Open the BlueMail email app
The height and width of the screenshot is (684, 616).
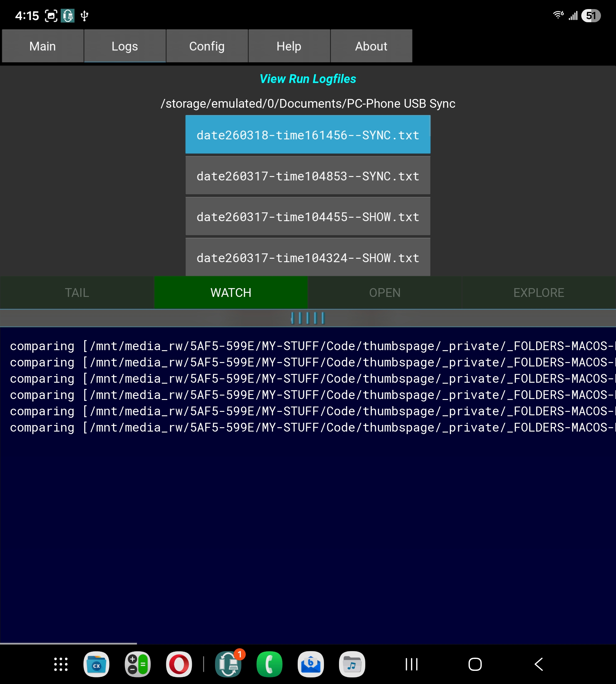coord(311,664)
